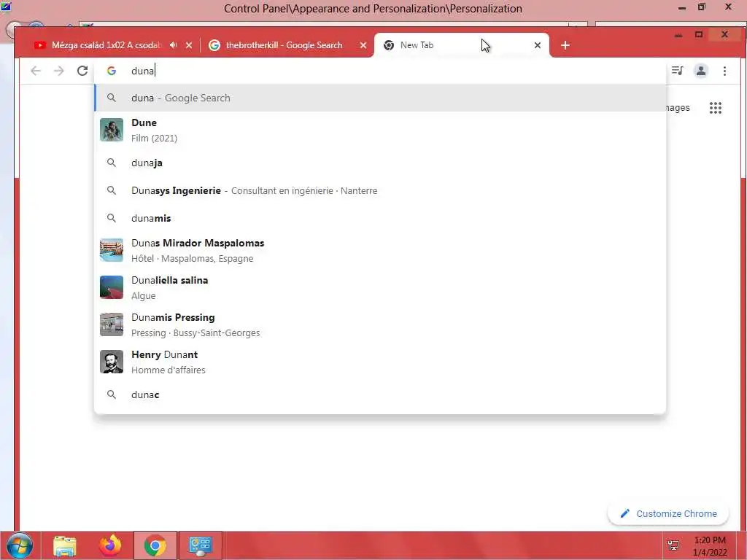Open Control Panel taskbar icon
Image resolution: width=747 pixels, height=560 pixels.
pyautogui.click(x=200, y=545)
